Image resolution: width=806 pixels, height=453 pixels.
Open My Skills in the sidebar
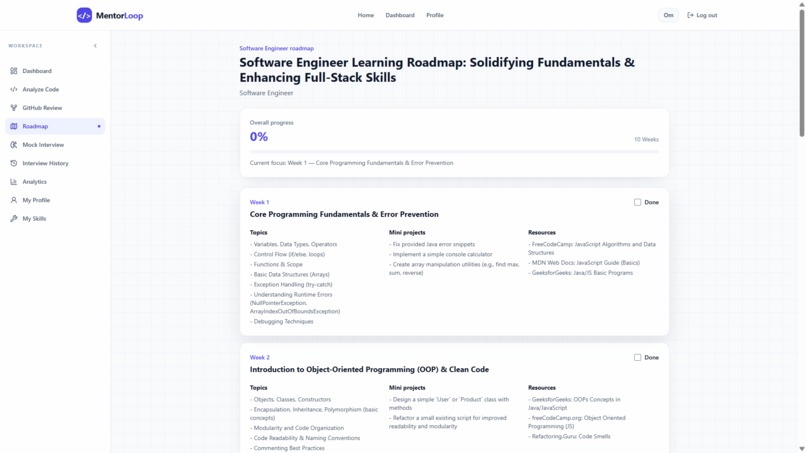(55, 219)
